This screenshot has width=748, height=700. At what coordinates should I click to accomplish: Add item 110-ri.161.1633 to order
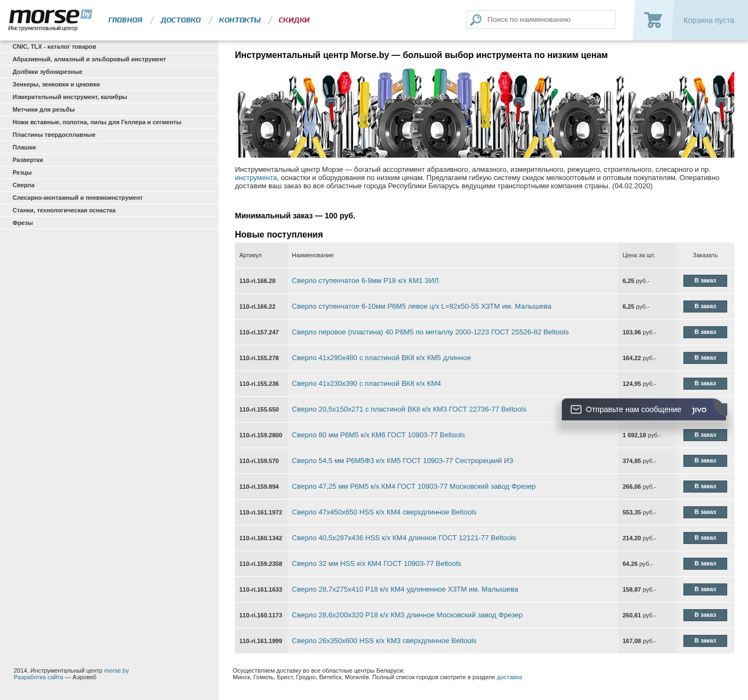tap(705, 589)
